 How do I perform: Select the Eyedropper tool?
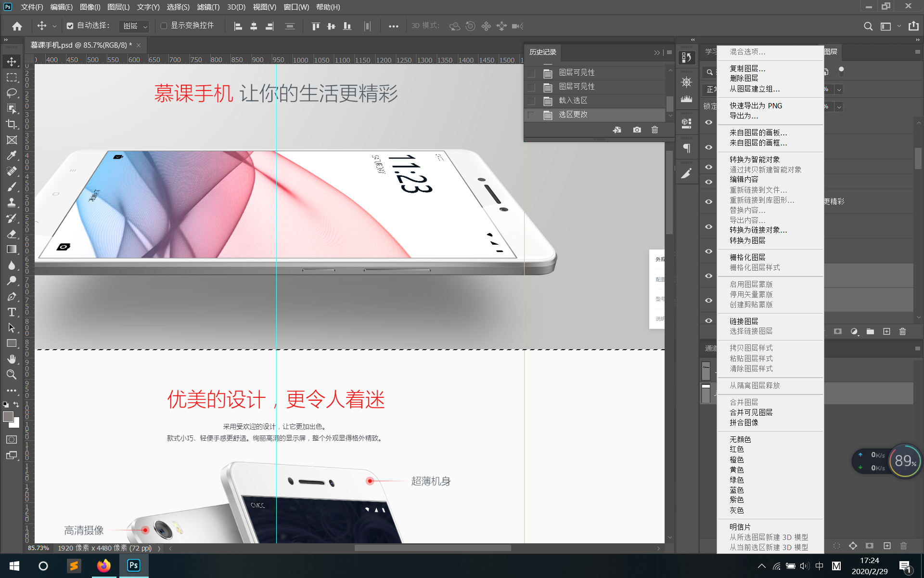click(x=12, y=156)
